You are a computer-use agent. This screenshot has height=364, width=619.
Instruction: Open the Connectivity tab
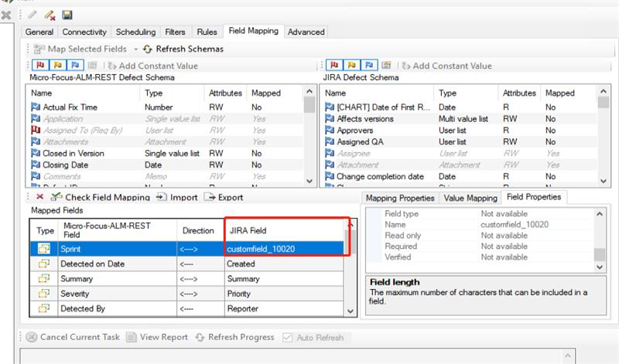tap(84, 32)
